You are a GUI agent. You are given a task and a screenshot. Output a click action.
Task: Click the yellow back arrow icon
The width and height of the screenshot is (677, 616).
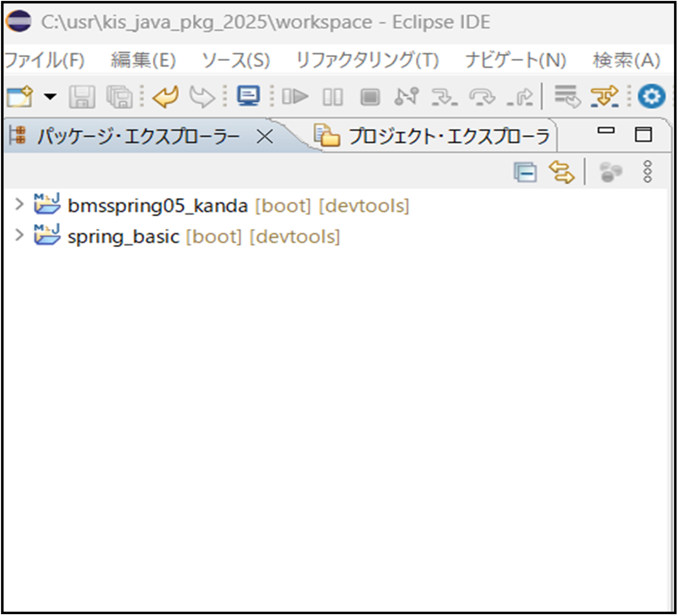pyautogui.click(x=166, y=97)
